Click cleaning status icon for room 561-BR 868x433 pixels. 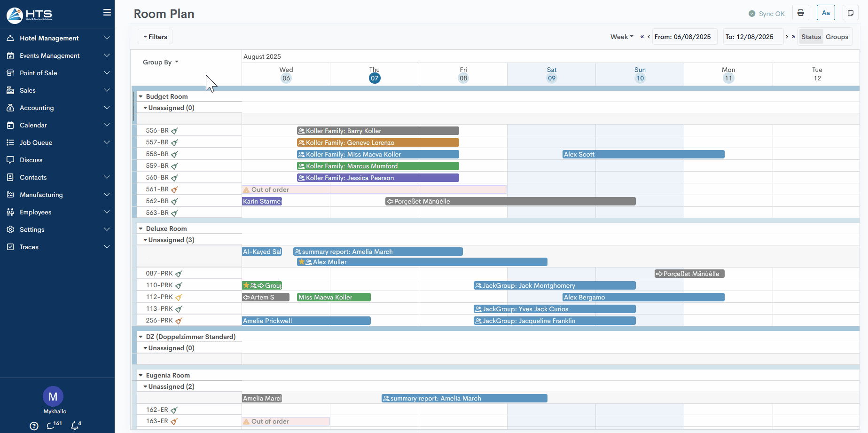tap(174, 190)
